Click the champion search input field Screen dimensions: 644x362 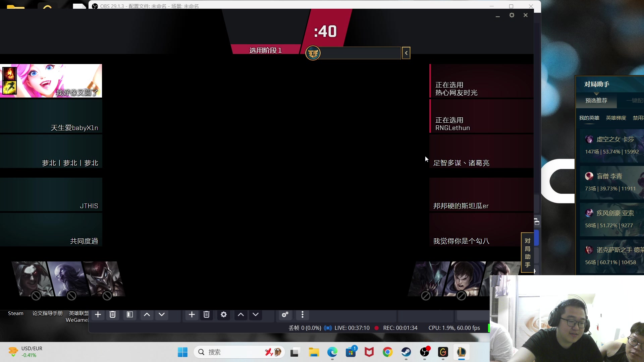point(360,53)
